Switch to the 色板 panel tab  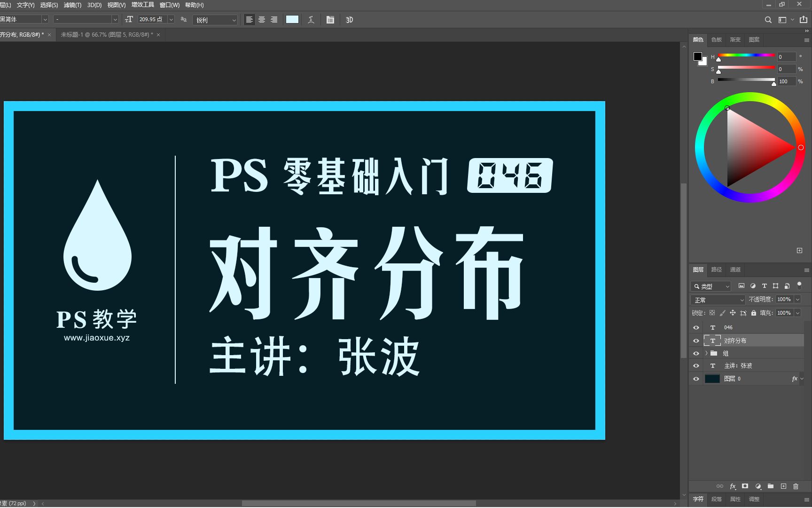click(716, 40)
